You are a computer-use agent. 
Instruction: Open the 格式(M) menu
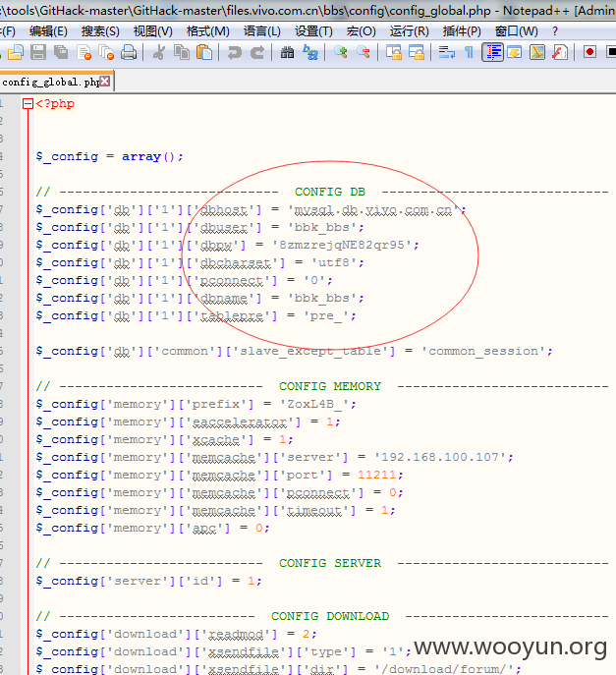coord(208,31)
